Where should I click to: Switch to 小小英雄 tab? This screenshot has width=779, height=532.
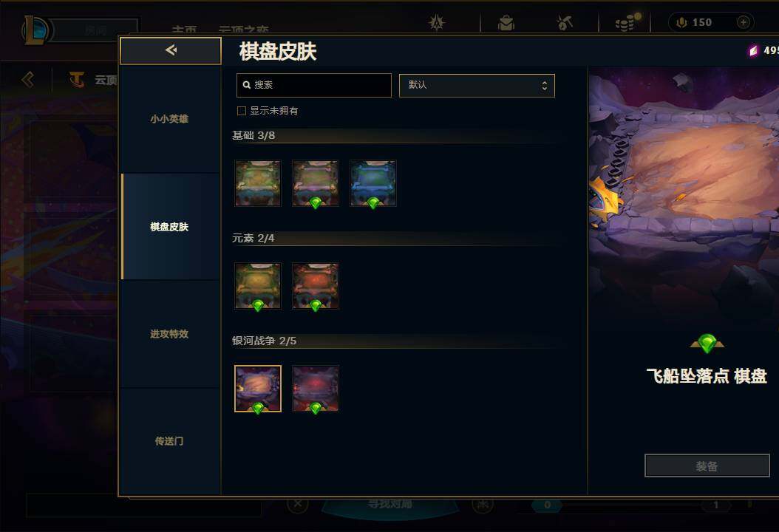coord(169,119)
